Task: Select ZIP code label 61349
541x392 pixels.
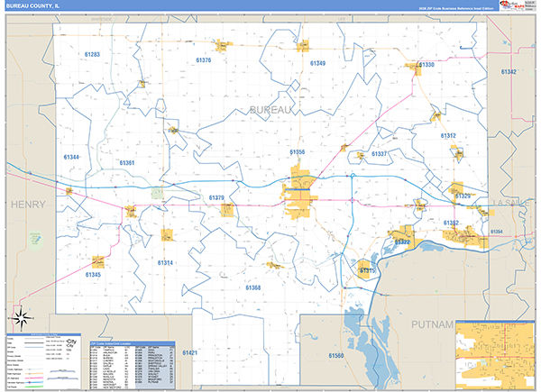Action: pos(317,63)
